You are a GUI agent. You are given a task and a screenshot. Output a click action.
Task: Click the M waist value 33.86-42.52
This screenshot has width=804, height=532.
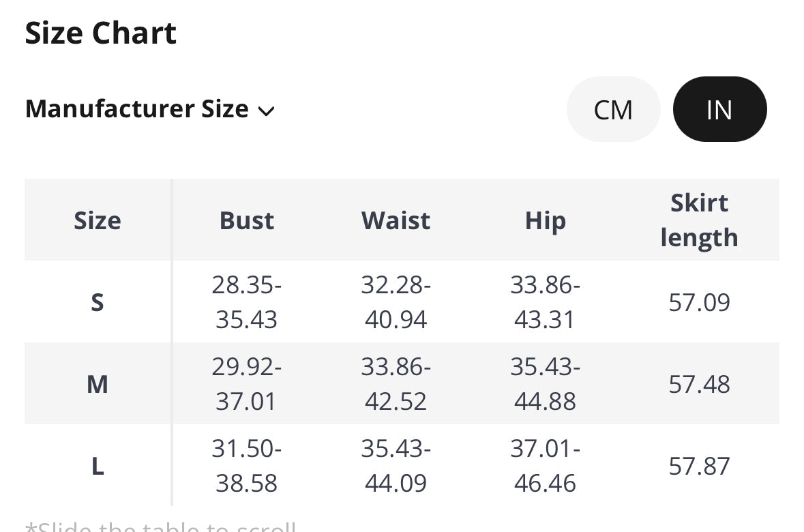[396, 384]
